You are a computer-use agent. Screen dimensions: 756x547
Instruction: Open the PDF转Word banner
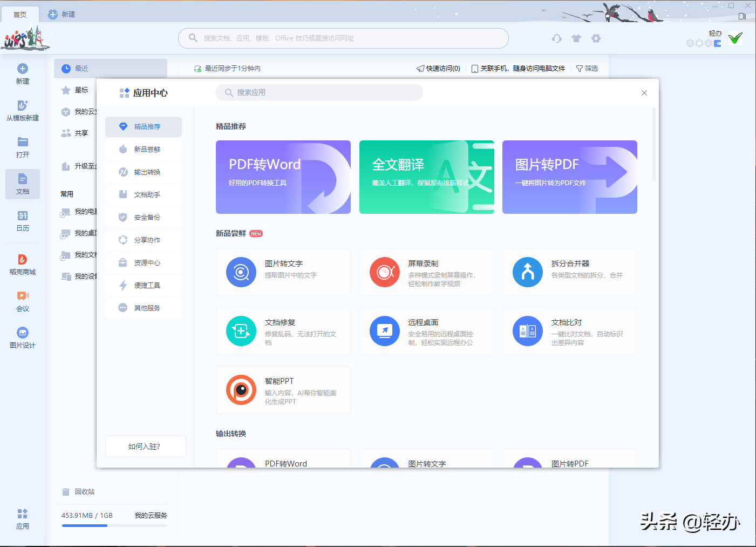[283, 177]
